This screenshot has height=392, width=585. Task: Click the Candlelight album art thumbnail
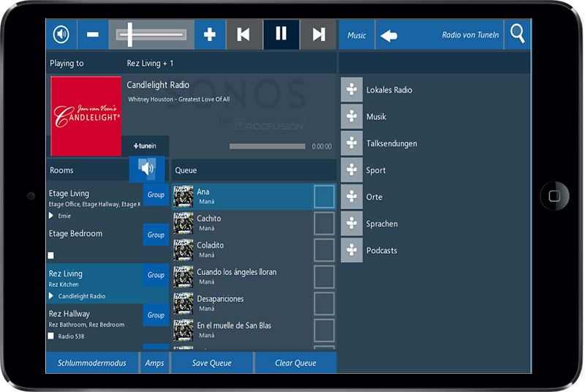point(86,116)
